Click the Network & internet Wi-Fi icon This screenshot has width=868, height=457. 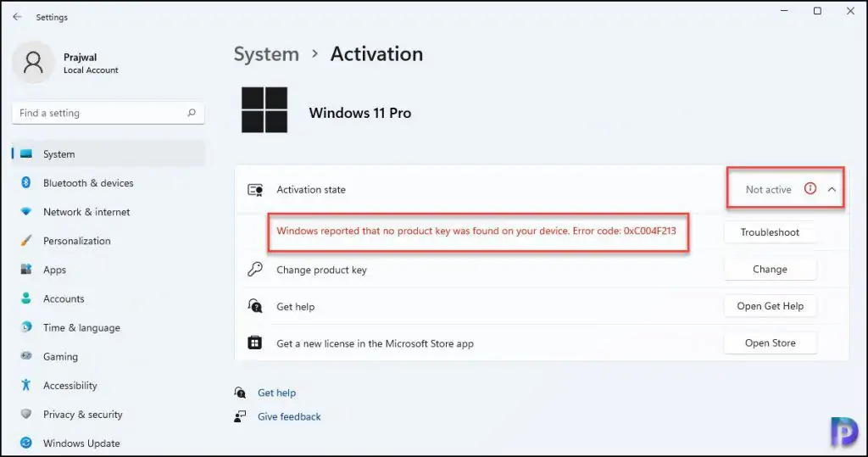[26, 212]
